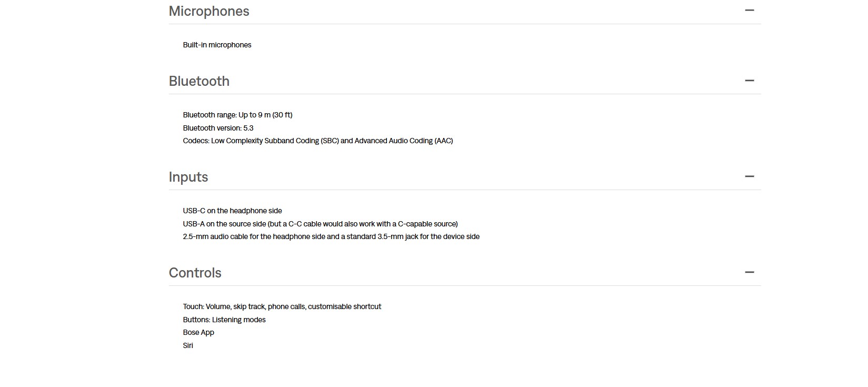Toggle the Controls accordion heading
Screen dimensions: 868x387
195,273
